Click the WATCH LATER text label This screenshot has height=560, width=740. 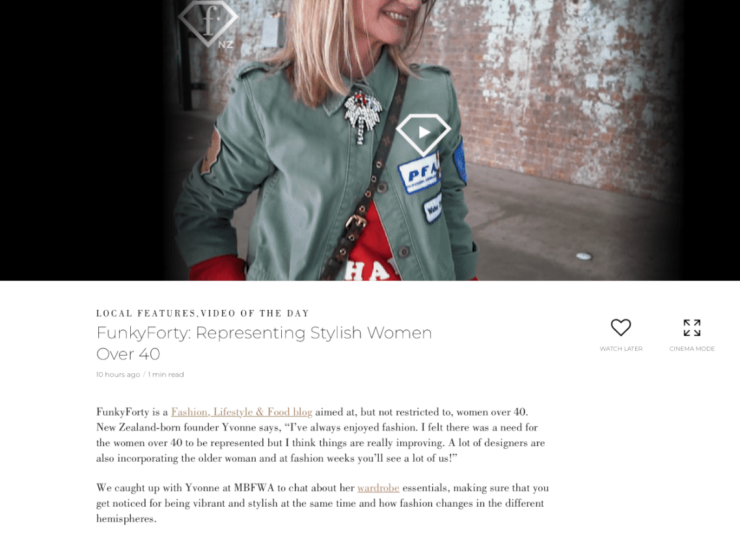pyautogui.click(x=621, y=349)
